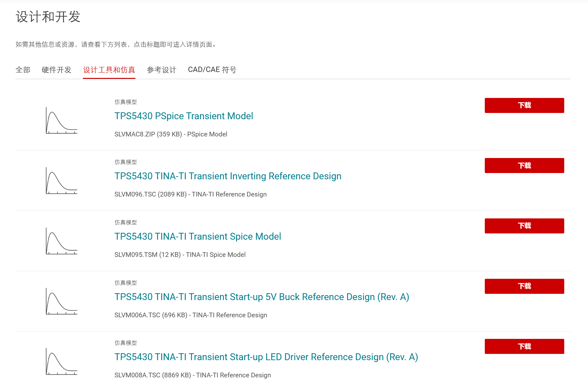This screenshot has height=388, width=588.
Task: Click the waveform icon beside Start-up 5V Buck Reference Design
Action: click(62, 301)
